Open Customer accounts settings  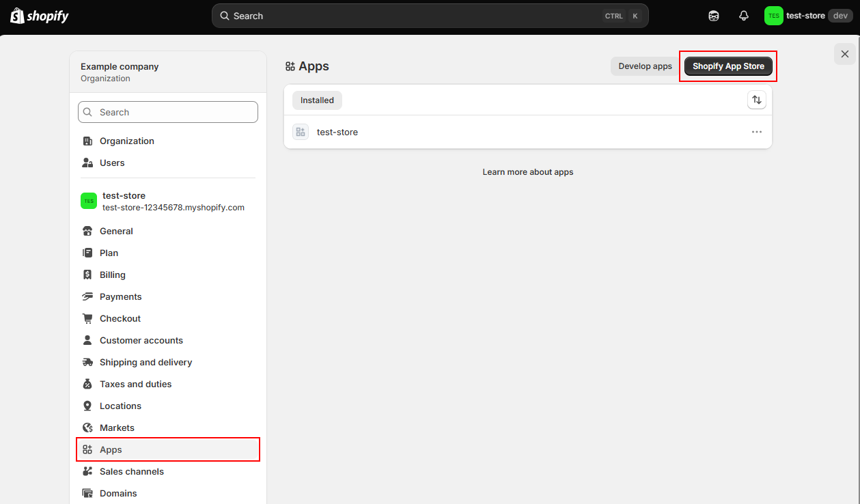168,340
